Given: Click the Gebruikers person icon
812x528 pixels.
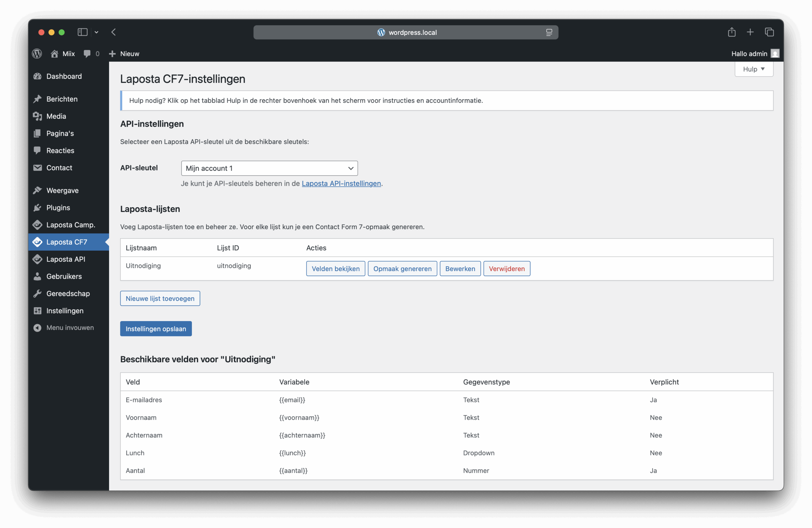Looking at the screenshot, I should pyautogui.click(x=37, y=276).
